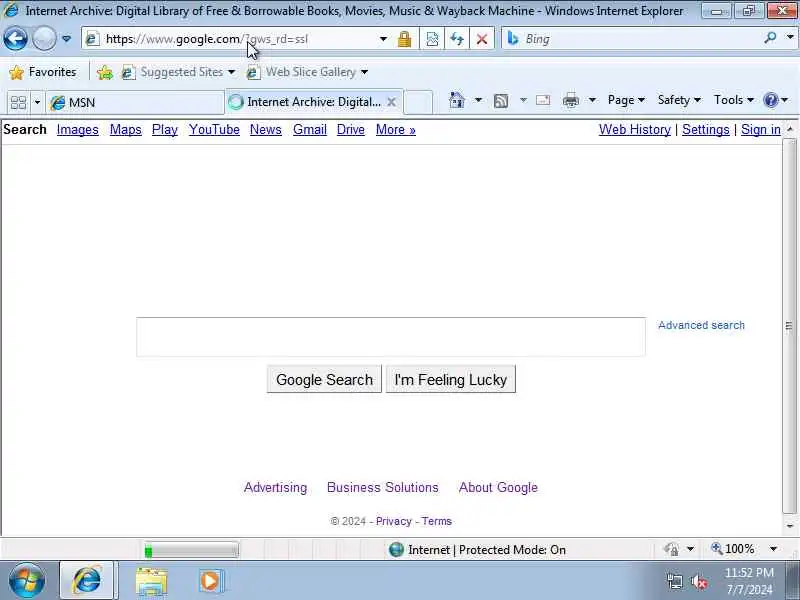The height and width of the screenshot is (600, 800).
Task: Open the search provider dropdown arrow
Action: coord(790,38)
